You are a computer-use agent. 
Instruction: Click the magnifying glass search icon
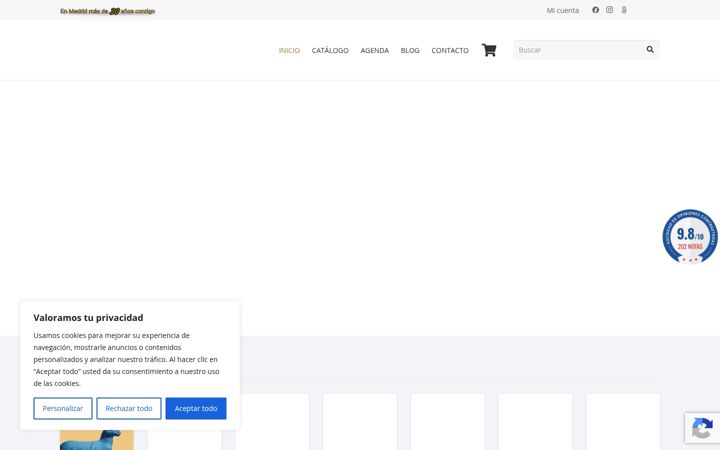pos(650,50)
